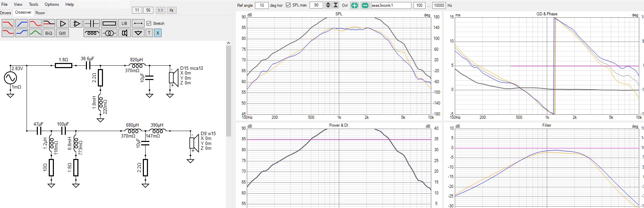
Task: Open the View menu
Action: tap(18, 4)
